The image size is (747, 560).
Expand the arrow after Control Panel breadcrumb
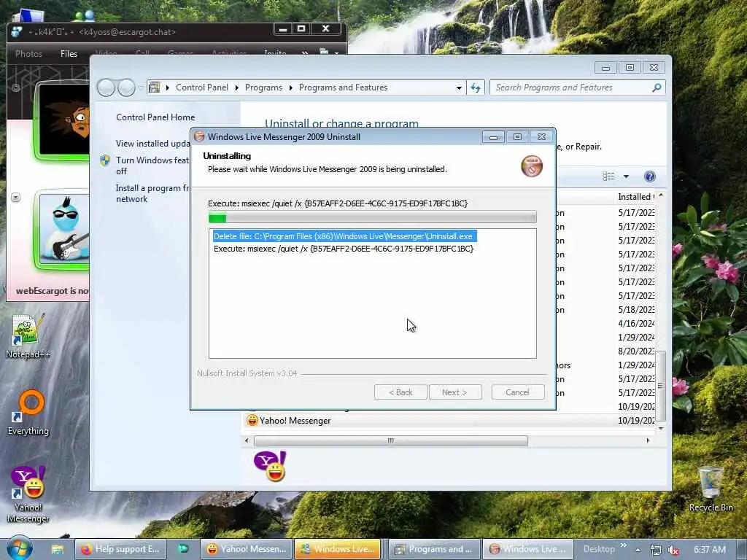pyautogui.click(x=237, y=87)
